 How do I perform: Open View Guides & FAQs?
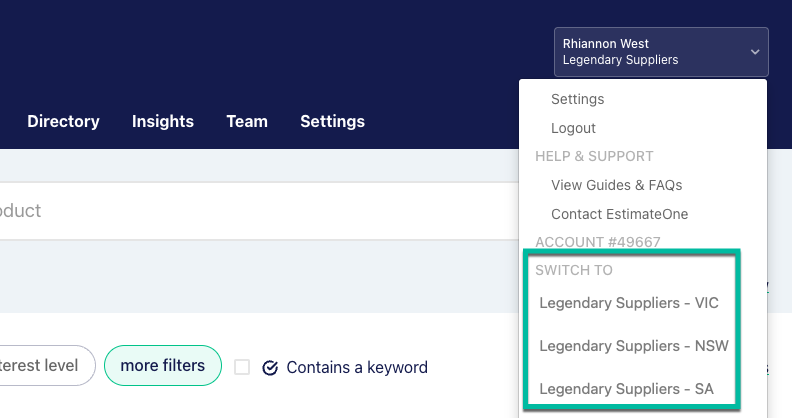tap(616, 185)
